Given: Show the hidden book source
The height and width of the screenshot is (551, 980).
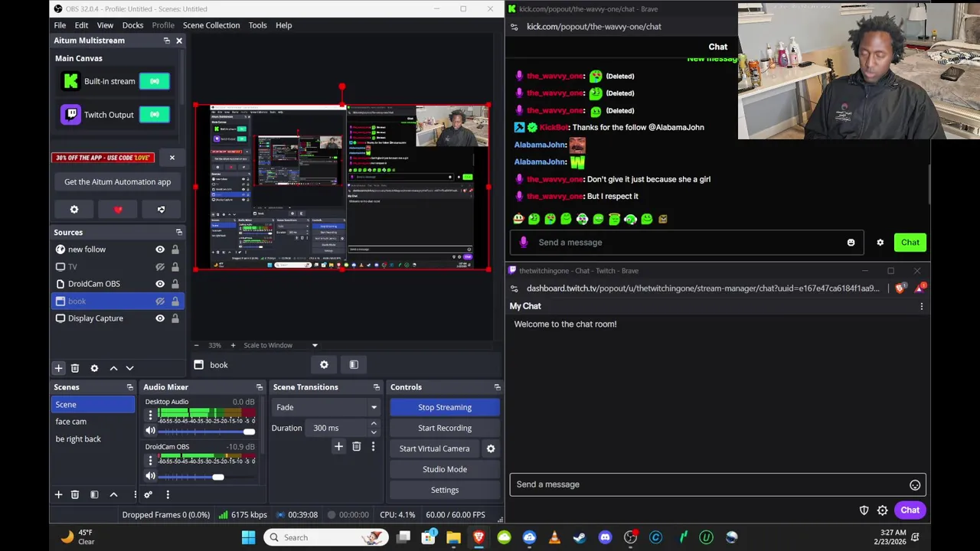Looking at the screenshot, I should coord(160,302).
